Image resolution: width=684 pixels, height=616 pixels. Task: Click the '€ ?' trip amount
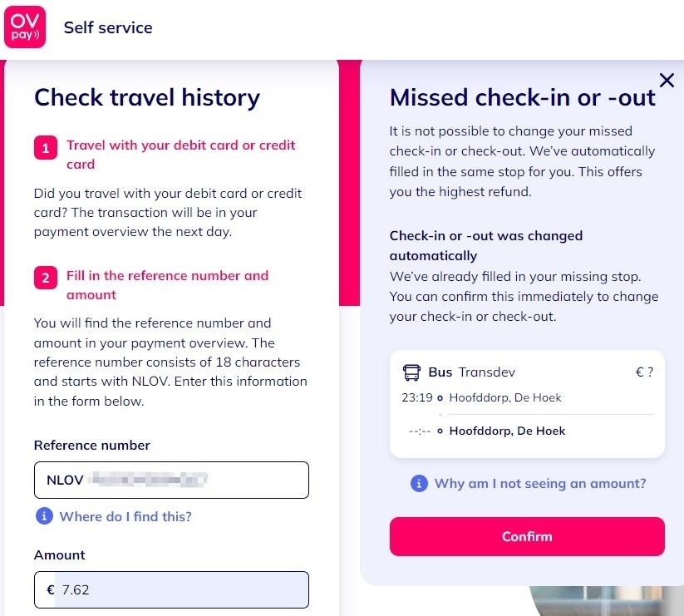(x=643, y=372)
